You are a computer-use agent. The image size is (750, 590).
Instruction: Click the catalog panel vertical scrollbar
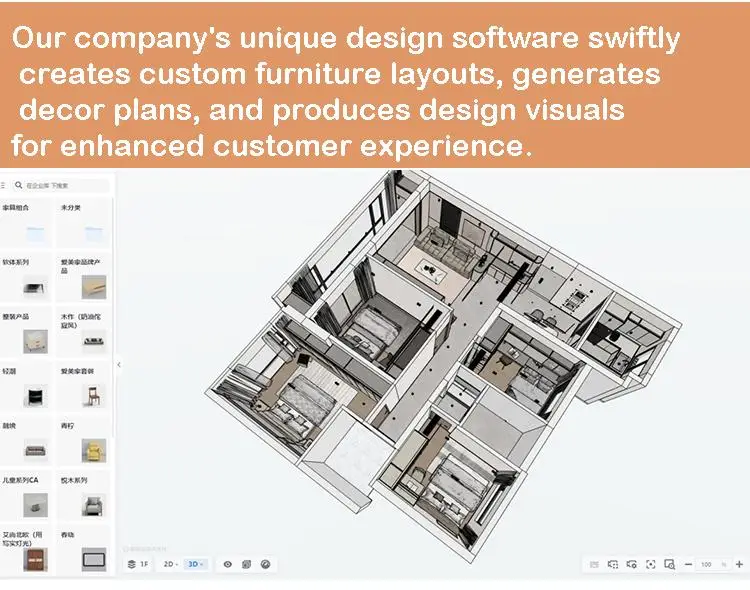(113, 316)
